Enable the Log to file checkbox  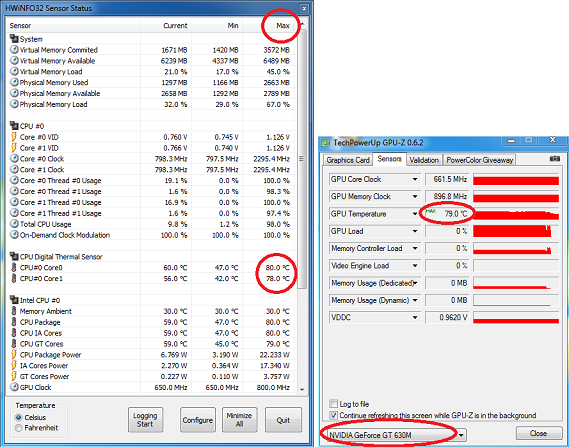click(333, 403)
